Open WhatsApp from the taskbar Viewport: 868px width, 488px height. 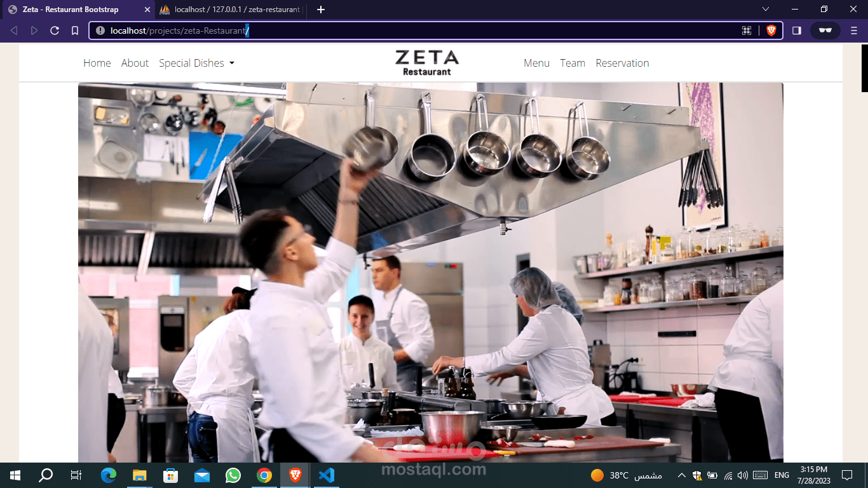233,475
